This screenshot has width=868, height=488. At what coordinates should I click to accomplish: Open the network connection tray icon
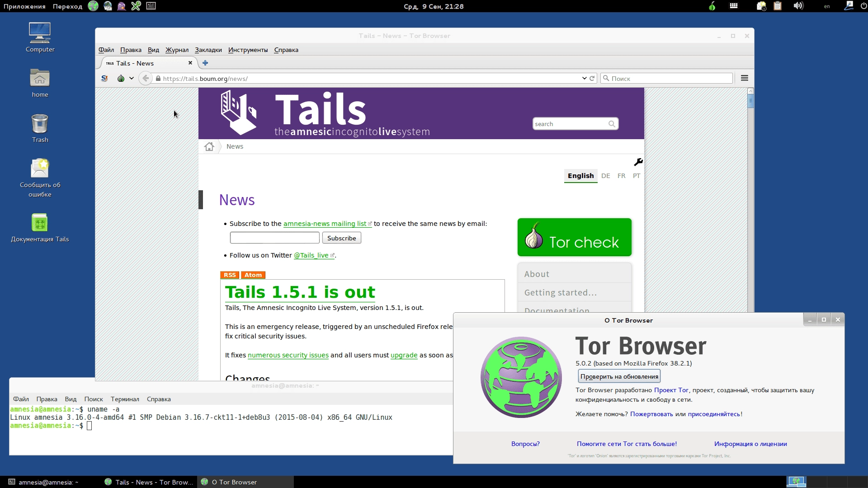[849, 6]
